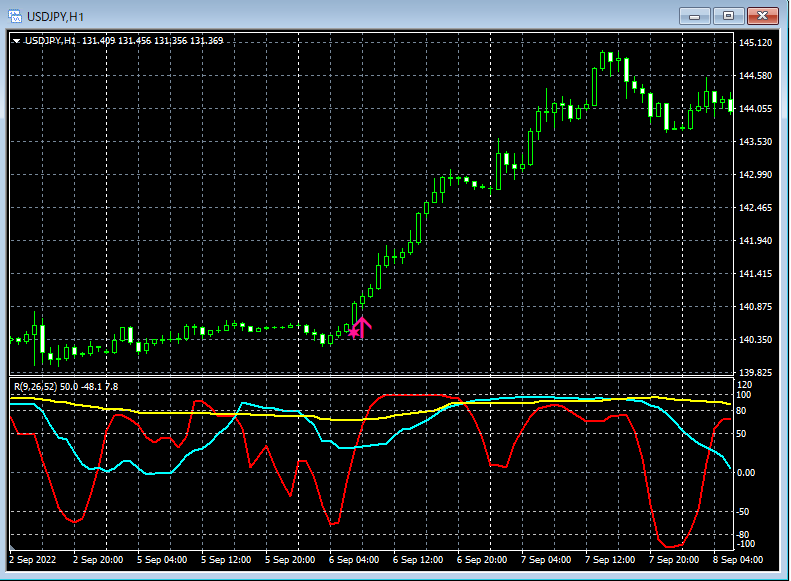Click the pink star marker beside the arrow
Image resolution: width=791 pixels, height=581 pixels.
[x=354, y=331]
